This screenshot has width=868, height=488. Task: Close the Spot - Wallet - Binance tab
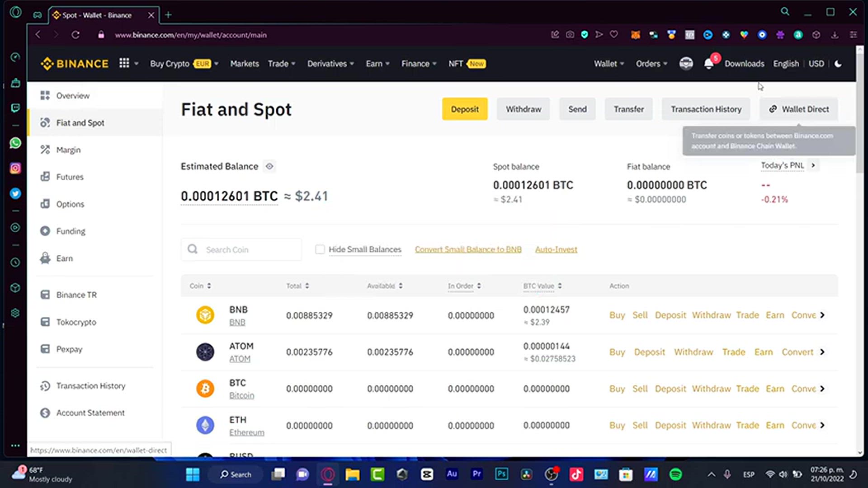(151, 15)
